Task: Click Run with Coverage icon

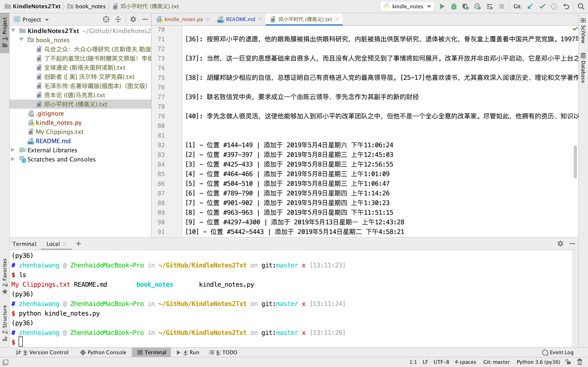Action: click(465, 7)
